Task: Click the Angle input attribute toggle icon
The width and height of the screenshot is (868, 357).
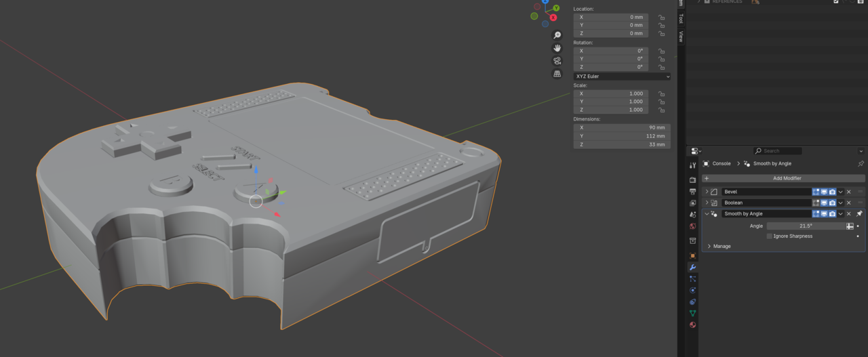Action: point(850,226)
